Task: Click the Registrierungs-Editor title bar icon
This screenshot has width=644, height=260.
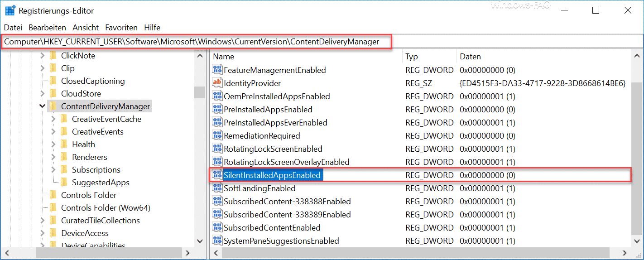Action: [x=10, y=10]
